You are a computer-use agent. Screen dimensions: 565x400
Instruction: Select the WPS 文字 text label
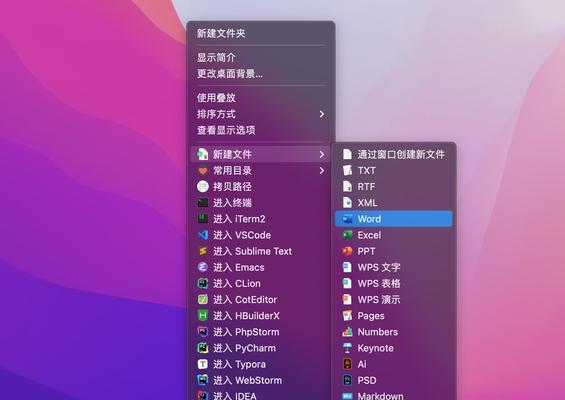click(379, 267)
